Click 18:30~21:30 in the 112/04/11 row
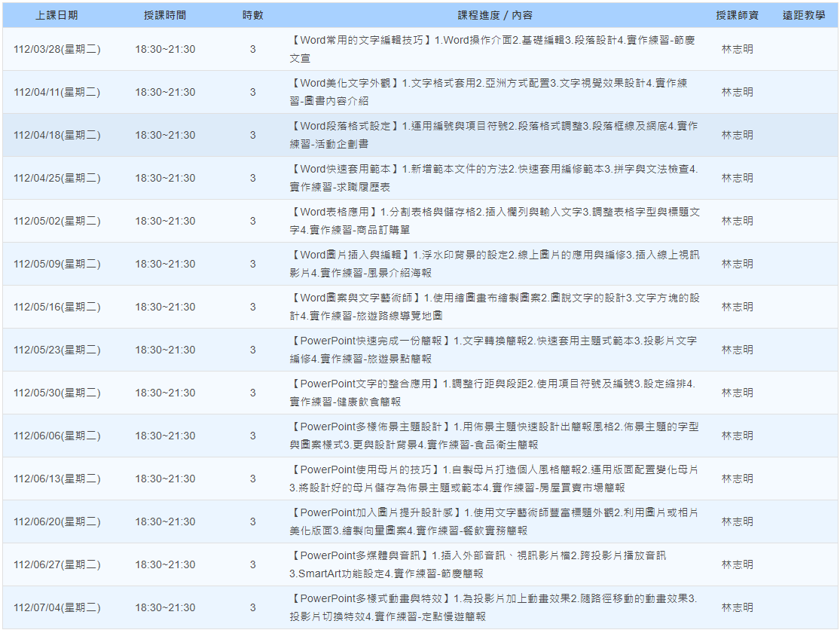 coord(165,92)
